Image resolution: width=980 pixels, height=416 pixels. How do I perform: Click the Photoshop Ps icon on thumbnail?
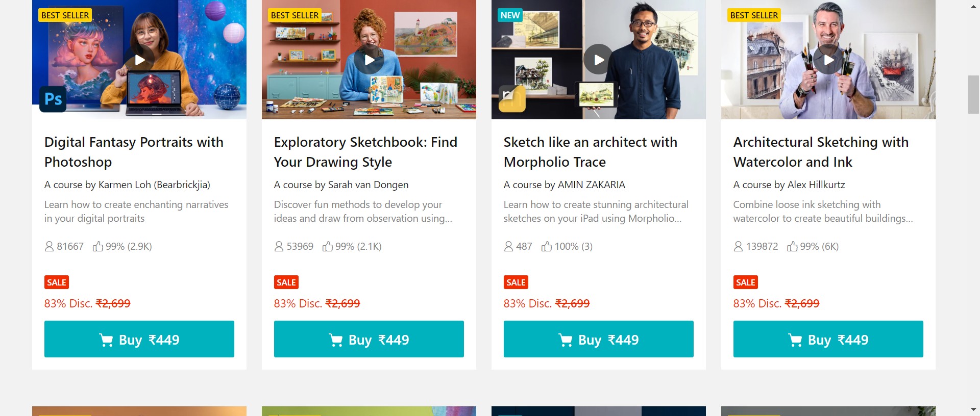tap(53, 98)
